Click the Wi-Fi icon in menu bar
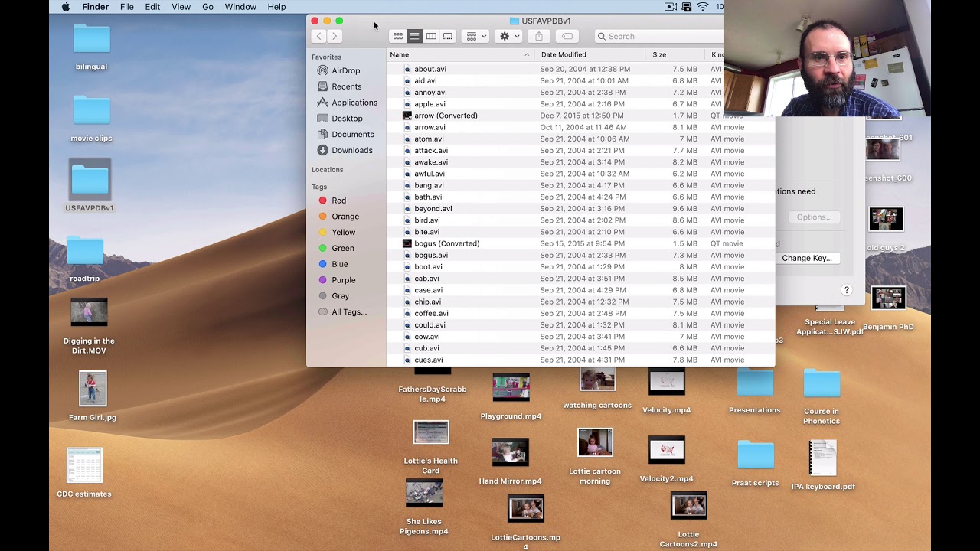The width and height of the screenshot is (980, 551). [702, 7]
